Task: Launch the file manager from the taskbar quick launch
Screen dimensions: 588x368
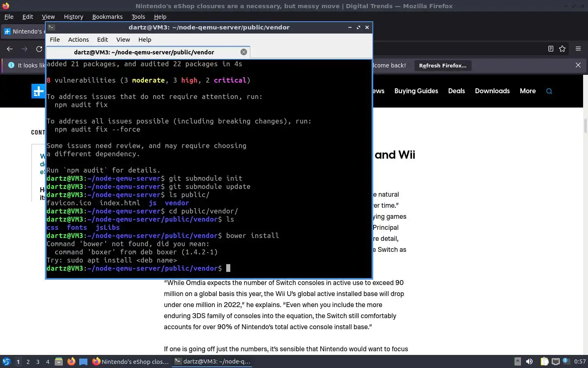Action: 59,361
